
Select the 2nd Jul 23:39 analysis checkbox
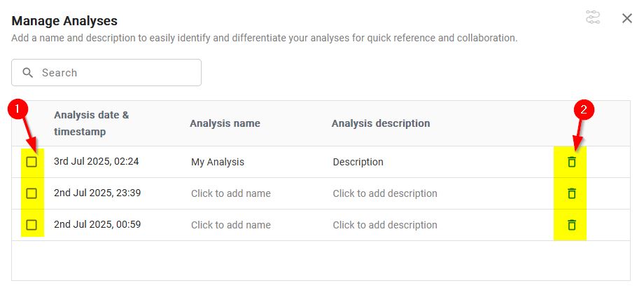point(31,193)
